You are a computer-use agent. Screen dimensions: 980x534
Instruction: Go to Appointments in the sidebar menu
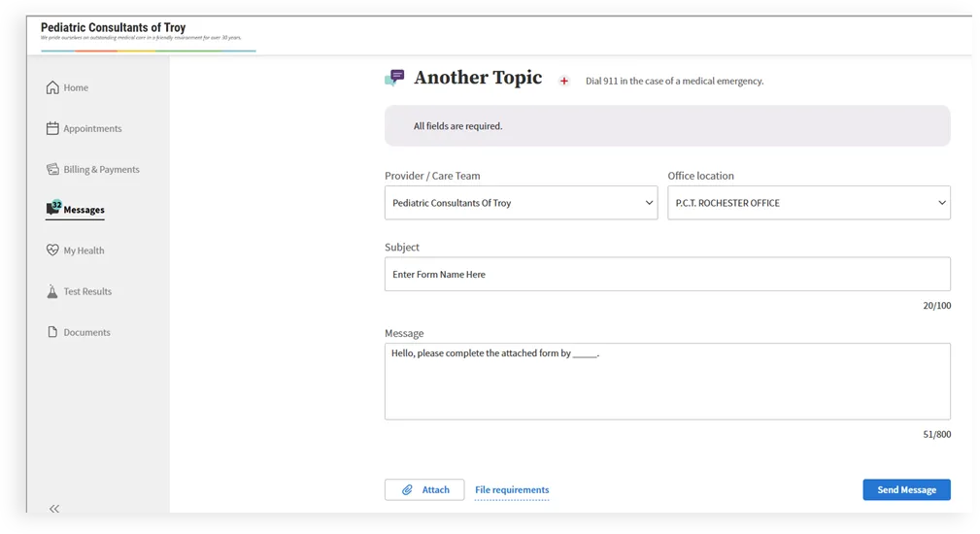click(92, 129)
